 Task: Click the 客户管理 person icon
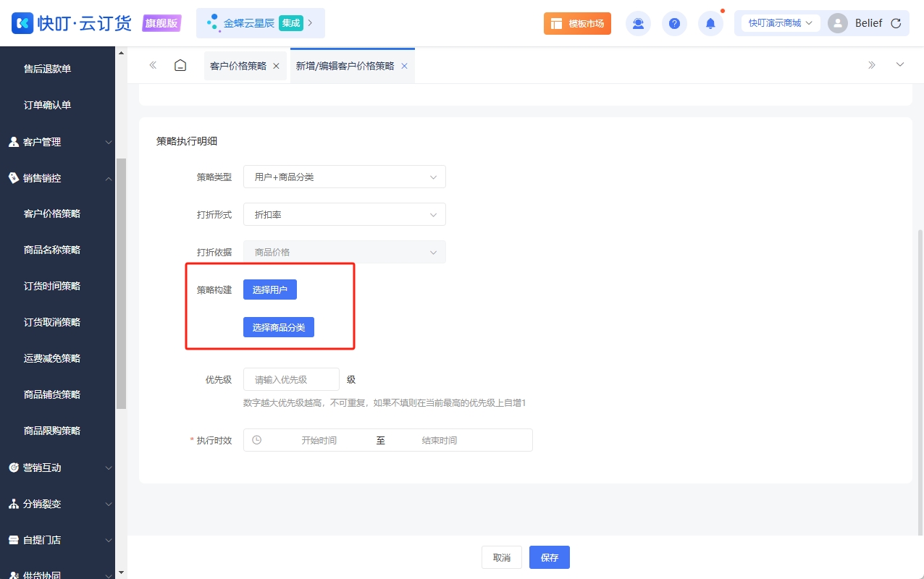(x=13, y=142)
